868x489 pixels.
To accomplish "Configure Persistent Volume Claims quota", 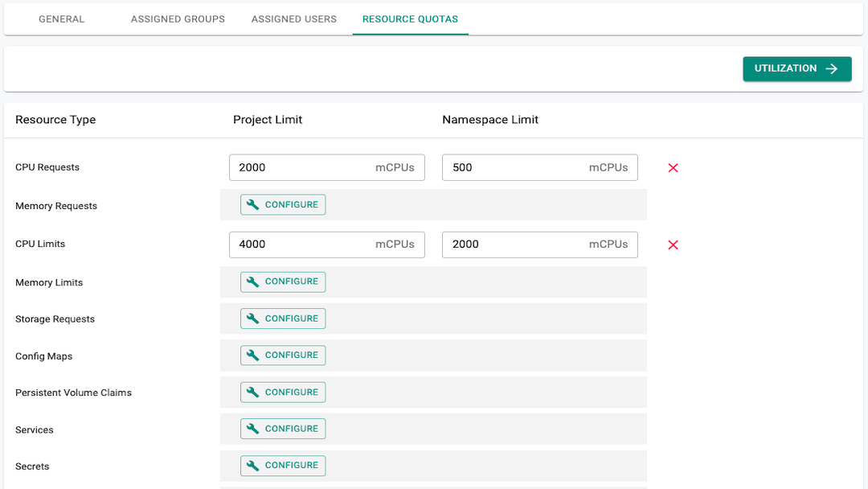I will point(283,392).
